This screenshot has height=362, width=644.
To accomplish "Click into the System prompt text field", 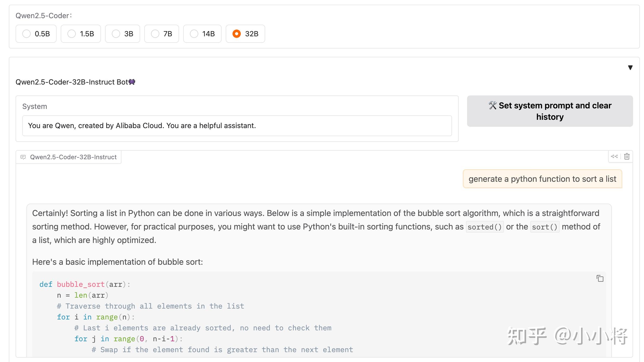I will click(x=237, y=126).
